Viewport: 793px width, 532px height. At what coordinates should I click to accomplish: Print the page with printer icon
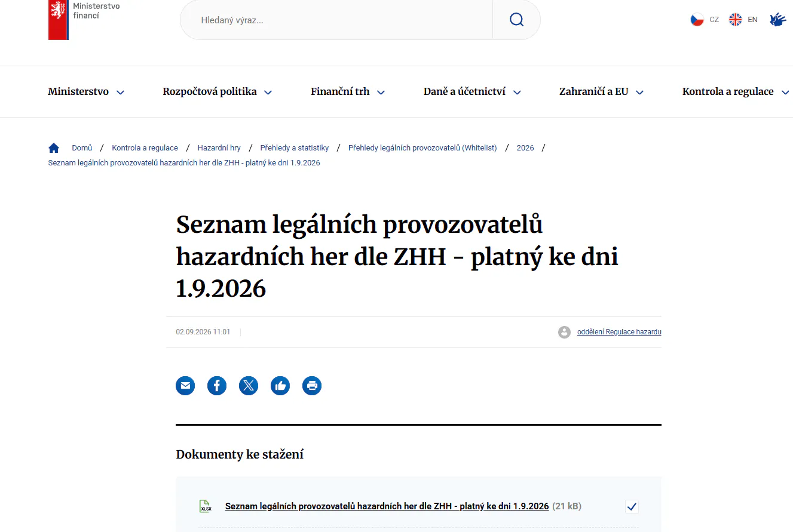tap(312, 386)
